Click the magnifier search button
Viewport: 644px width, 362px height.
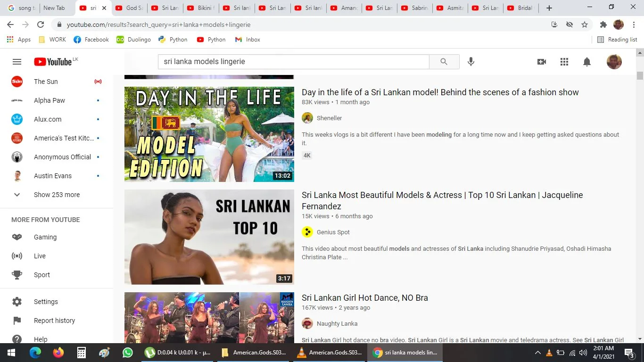pos(444,62)
